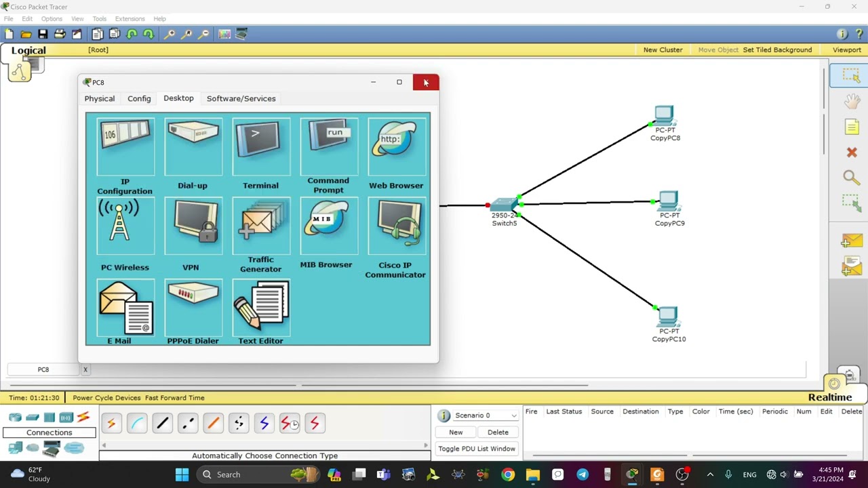Open the Options menu

pos(52,18)
